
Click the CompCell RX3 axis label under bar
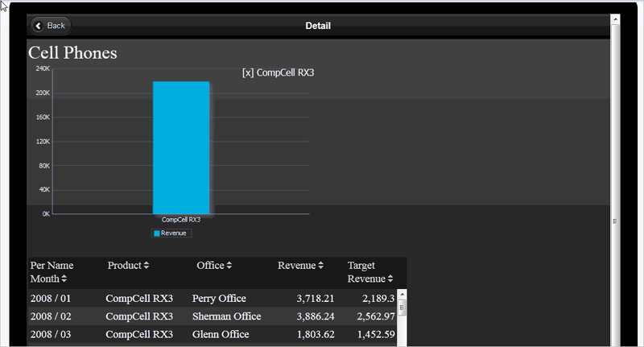click(181, 220)
